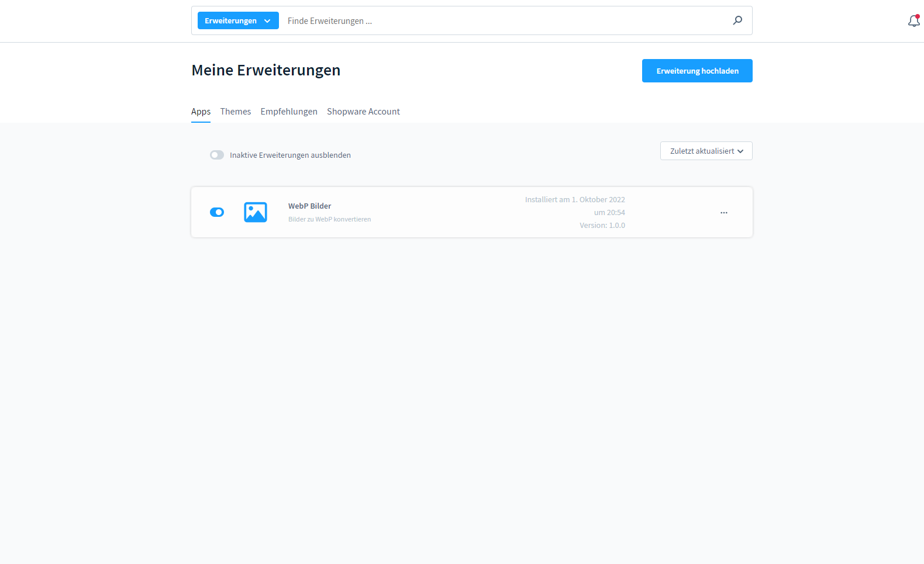Viewport: 924px width, 564px height.
Task: Click the WebP Bilder image icon
Action: [x=256, y=212]
